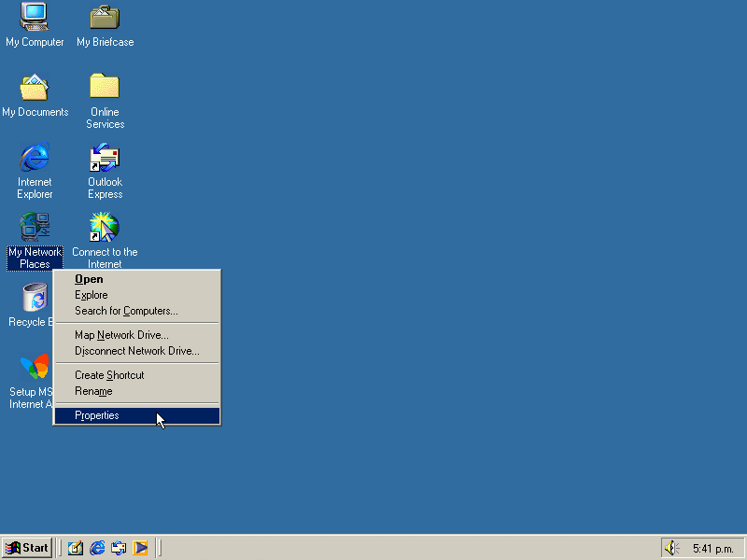
Task: Choose Create Shortcut in context menu
Action: (x=136, y=375)
